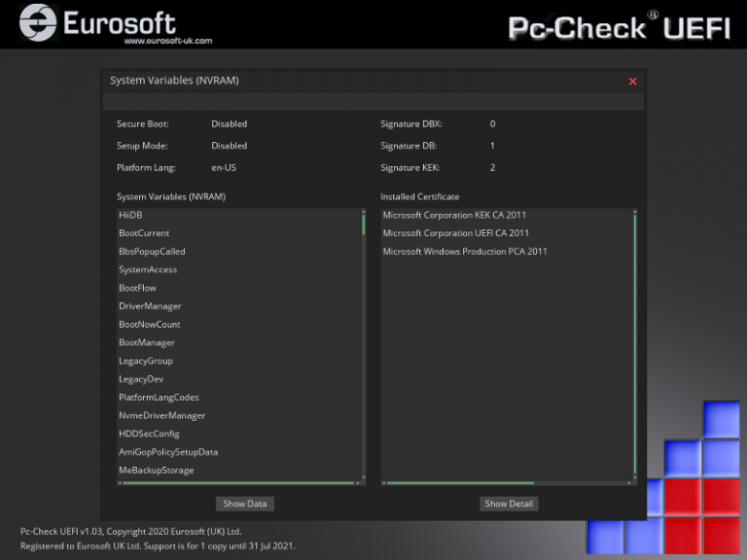Click the Show Detail button

pos(509,504)
